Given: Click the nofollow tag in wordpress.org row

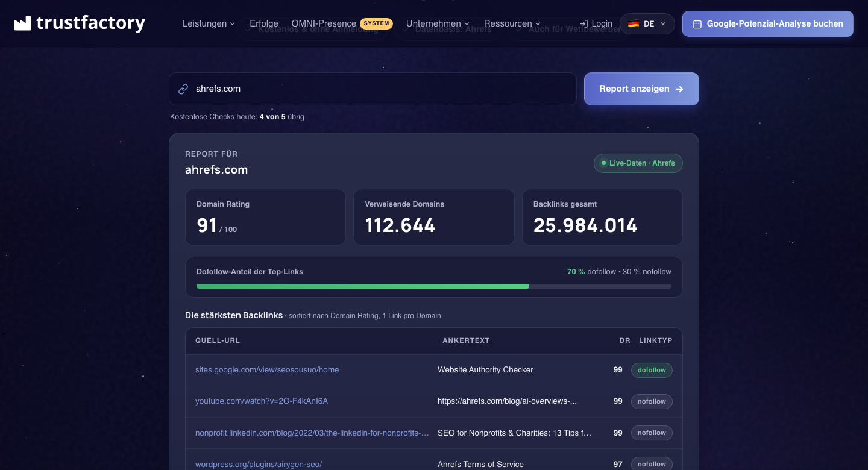Looking at the screenshot, I should click(x=652, y=463).
